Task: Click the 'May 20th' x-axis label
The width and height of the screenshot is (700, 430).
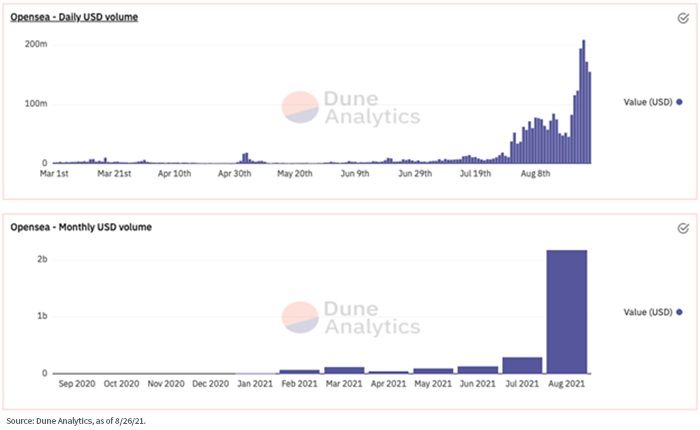Action: (295, 173)
